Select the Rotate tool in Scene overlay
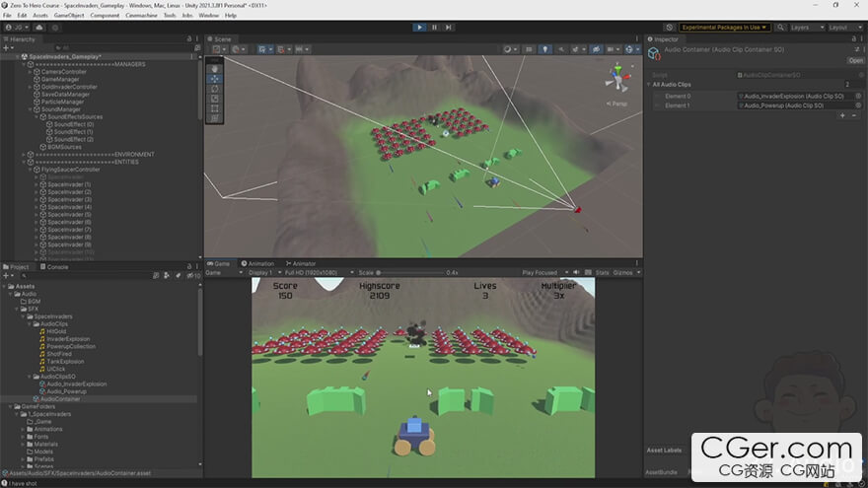Image resolution: width=868 pixels, height=488 pixels. (215, 89)
